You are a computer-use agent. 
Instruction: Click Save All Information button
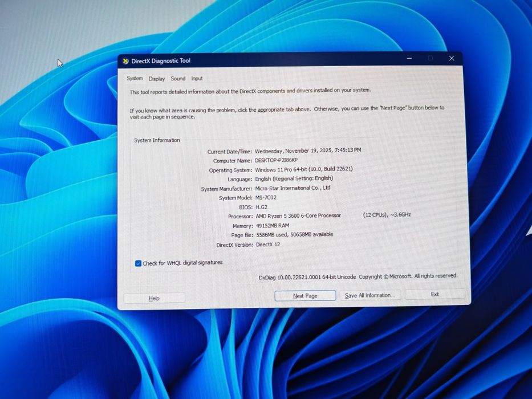point(369,295)
